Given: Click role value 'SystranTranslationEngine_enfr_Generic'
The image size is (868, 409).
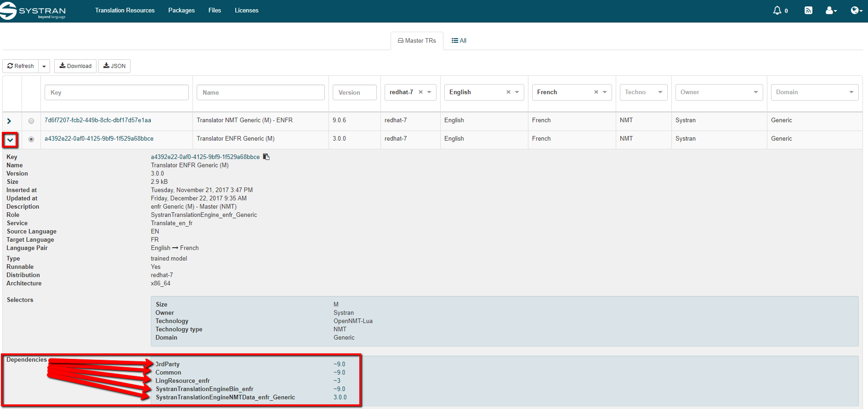Looking at the screenshot, I should click(204, 215).
